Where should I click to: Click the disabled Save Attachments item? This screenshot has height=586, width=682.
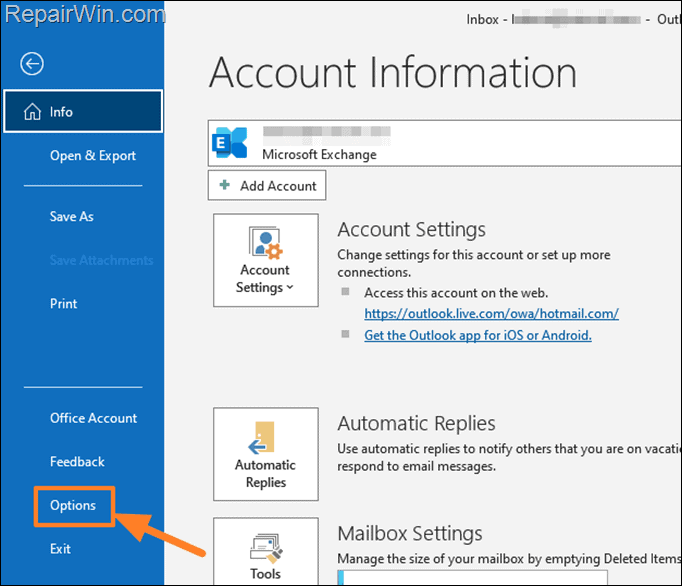pyautogui.click(x=101, y=260)
